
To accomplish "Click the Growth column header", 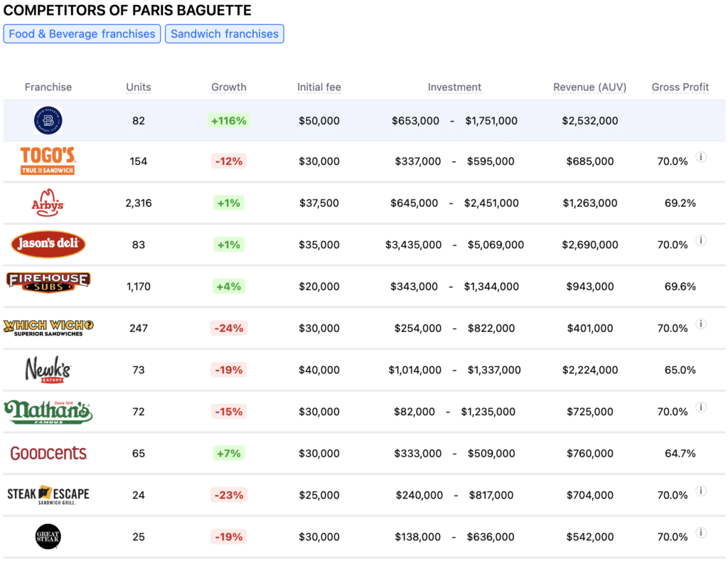I will 229,87.
